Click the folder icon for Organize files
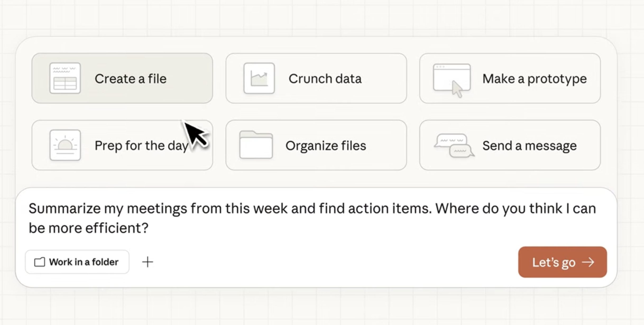Screen dimensions: 644x325 [x=256, y=145]
